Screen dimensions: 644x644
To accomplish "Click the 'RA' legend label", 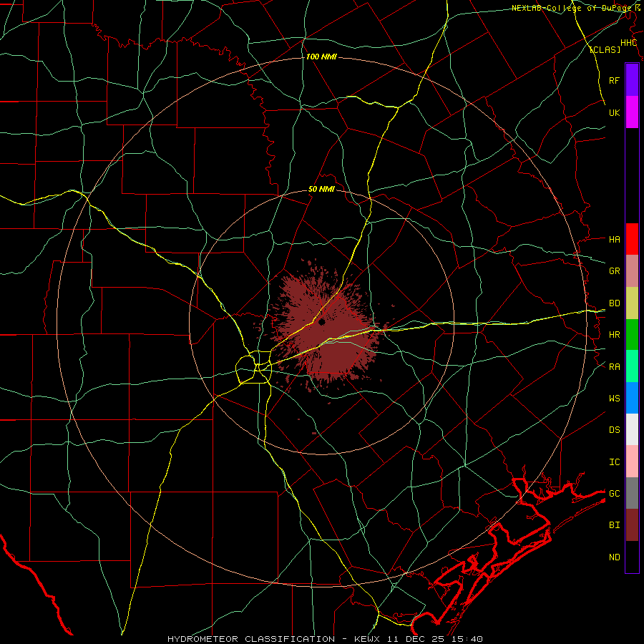I will [x=614, y=367].
